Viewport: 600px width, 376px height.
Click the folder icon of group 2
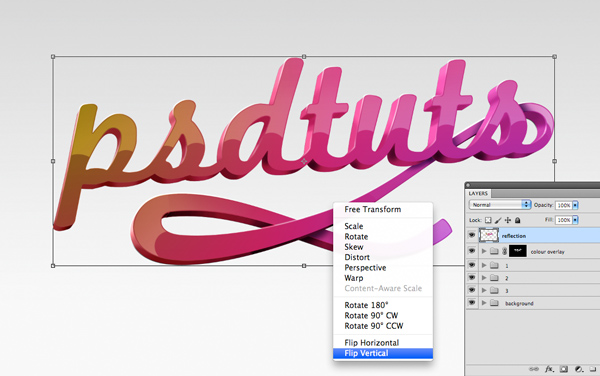click(494, 278)
